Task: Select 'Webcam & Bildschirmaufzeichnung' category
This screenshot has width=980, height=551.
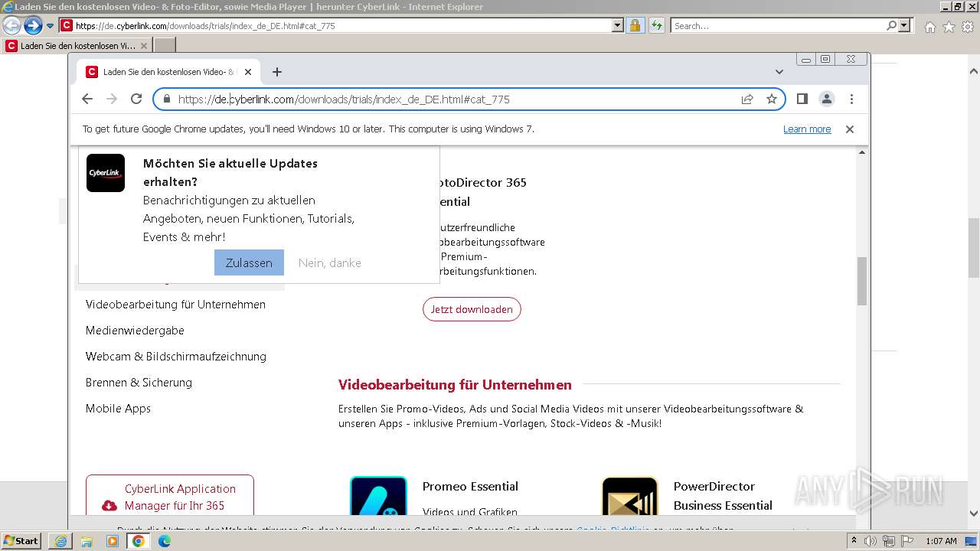Action: (176, 357)
